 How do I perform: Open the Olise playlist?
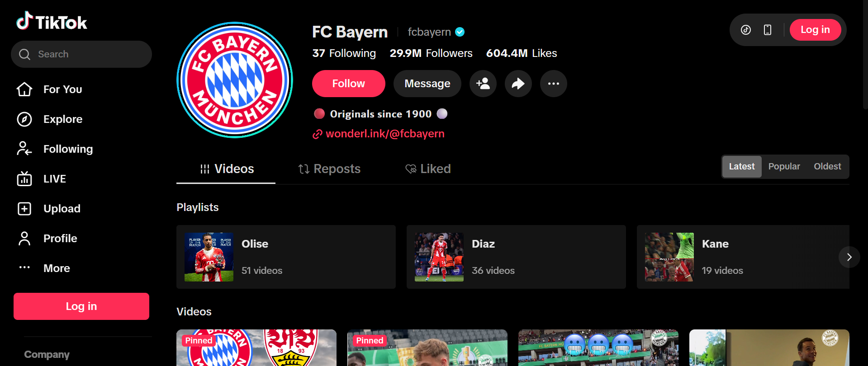(286, 257)
